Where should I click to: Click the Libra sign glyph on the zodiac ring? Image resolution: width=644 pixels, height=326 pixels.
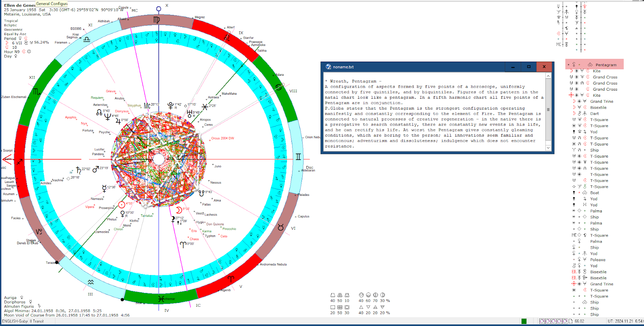pyautogui.click(x=87, y=39)
